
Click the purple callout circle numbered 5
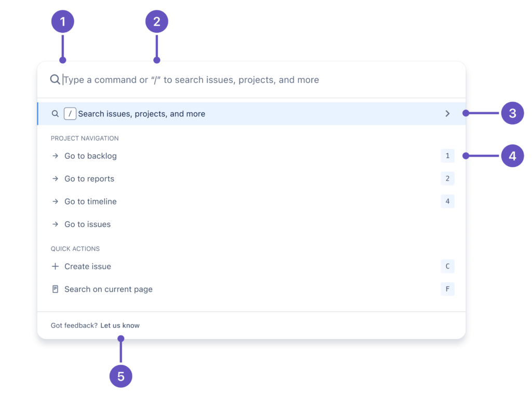[121, 376]
